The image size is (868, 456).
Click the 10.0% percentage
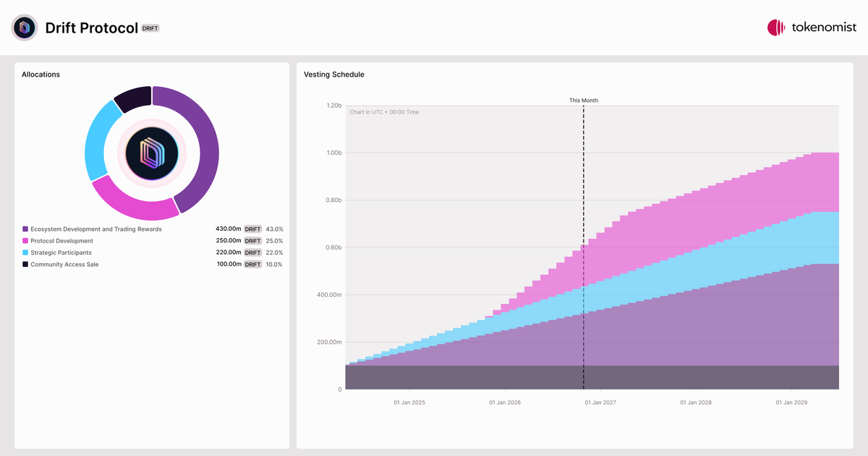pyautogui.click(x=274, y=264)
